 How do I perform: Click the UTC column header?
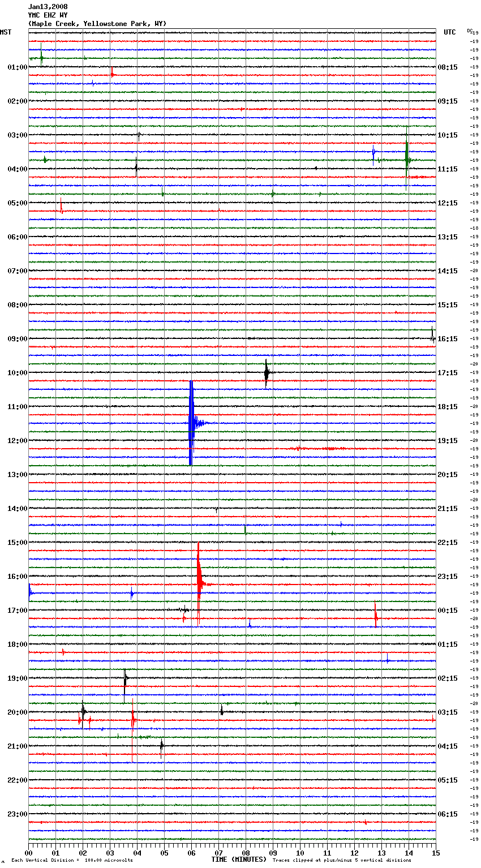[x=449, y=32]
